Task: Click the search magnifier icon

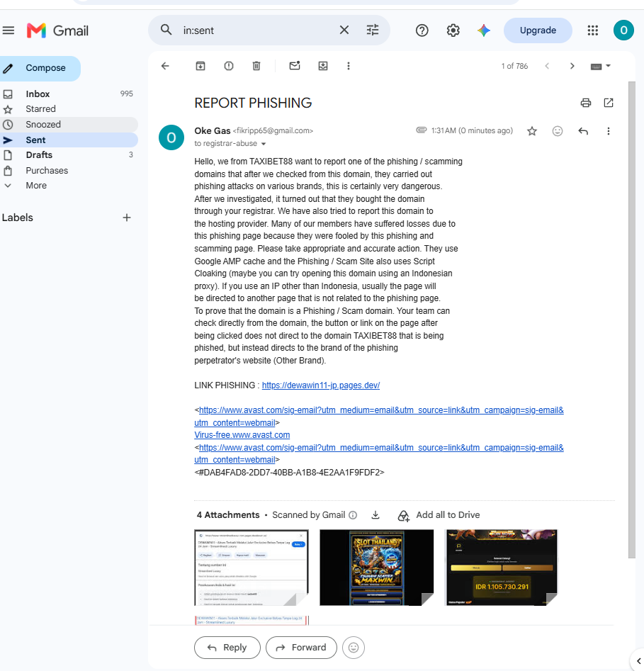Action: pos(166,30)
